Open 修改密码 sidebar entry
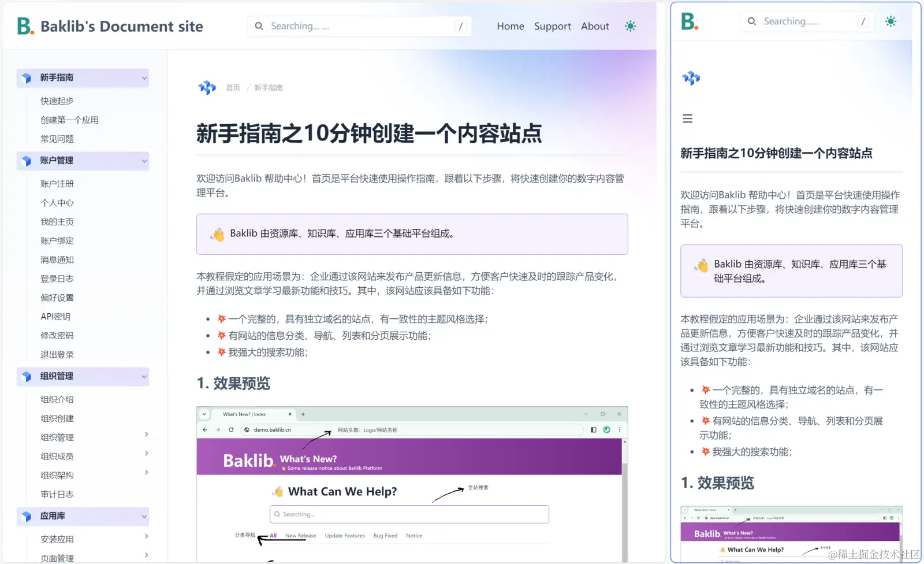This screenshot has width=924, height=564. [57, 335]
